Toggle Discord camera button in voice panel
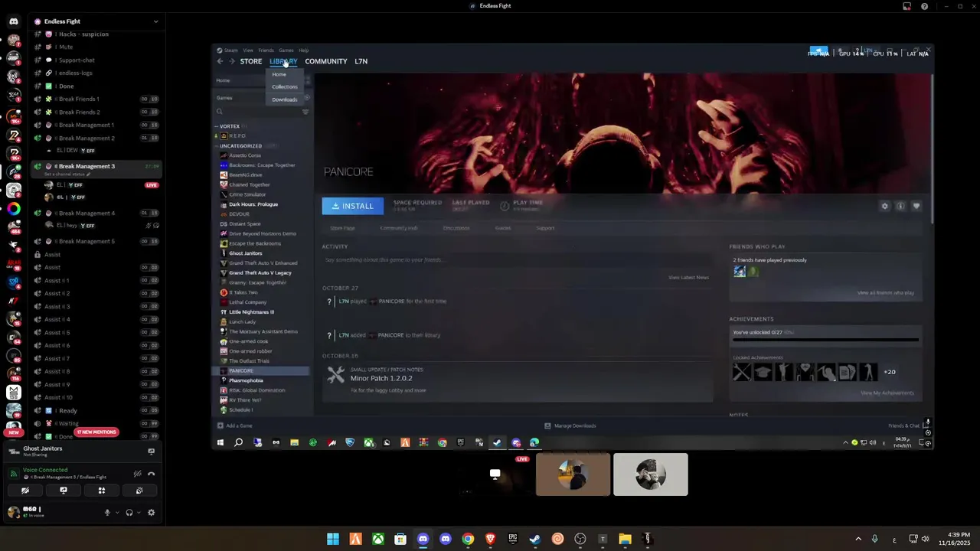Screen dimensions: 980x551 (25, 491)
